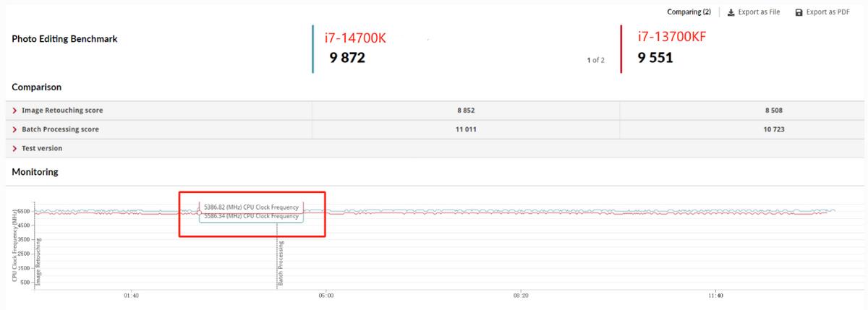Viewport: 868px width, 310px height.
Task: Click the 5586.34 MHz tooltip value
Action: (x=251, y=216)
